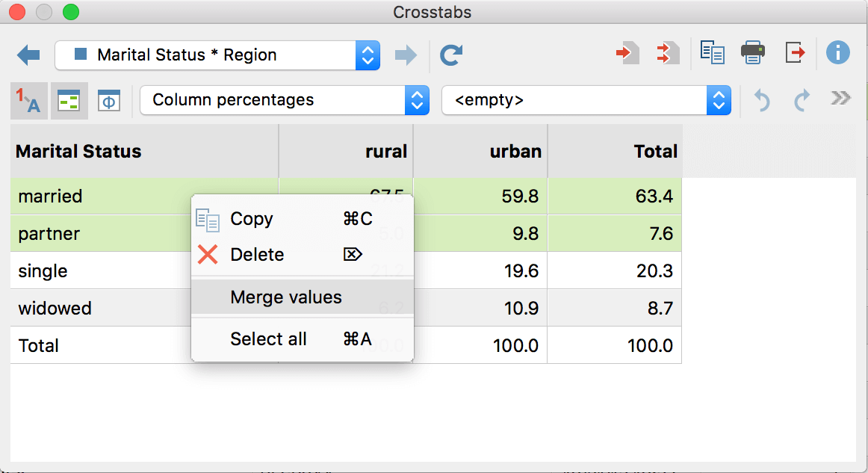Select the single row label
Screen dimensions: 868x473
43,271
